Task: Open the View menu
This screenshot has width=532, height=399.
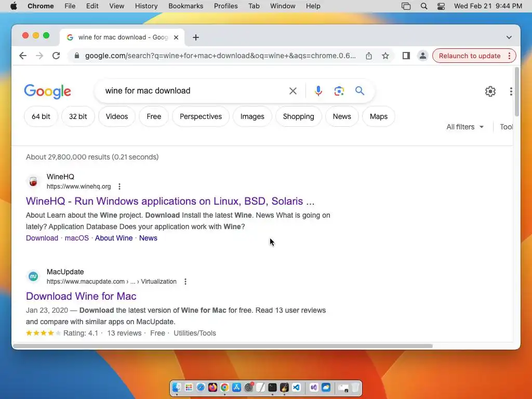Action: [117, 6]
